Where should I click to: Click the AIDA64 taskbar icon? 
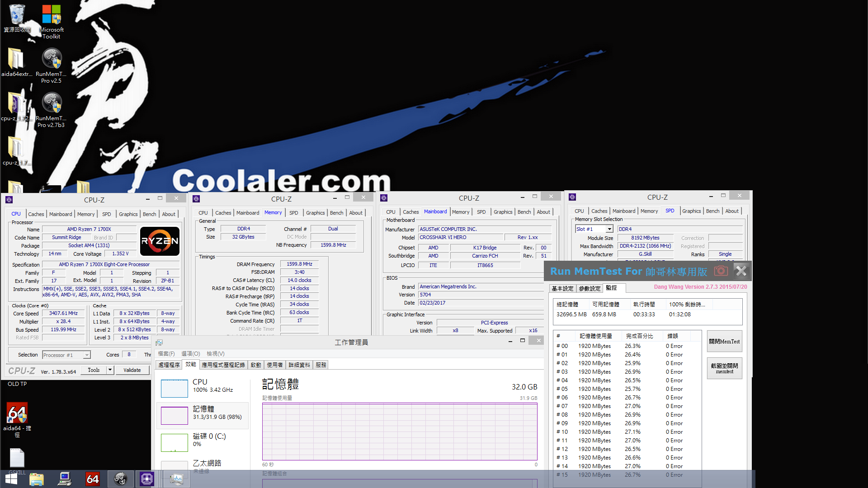(x=92, y=479)
